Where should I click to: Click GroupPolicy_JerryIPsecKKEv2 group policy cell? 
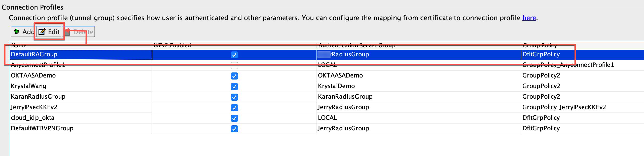click(564, 107)
